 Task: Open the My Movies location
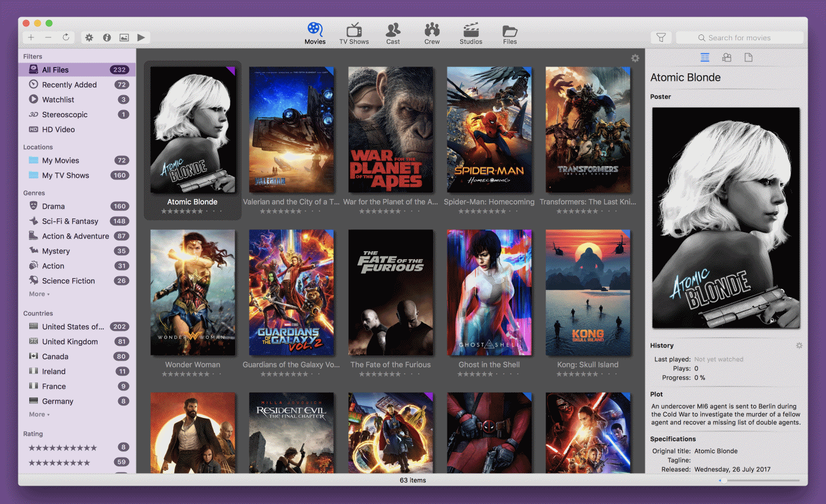(x=77, y=160)
